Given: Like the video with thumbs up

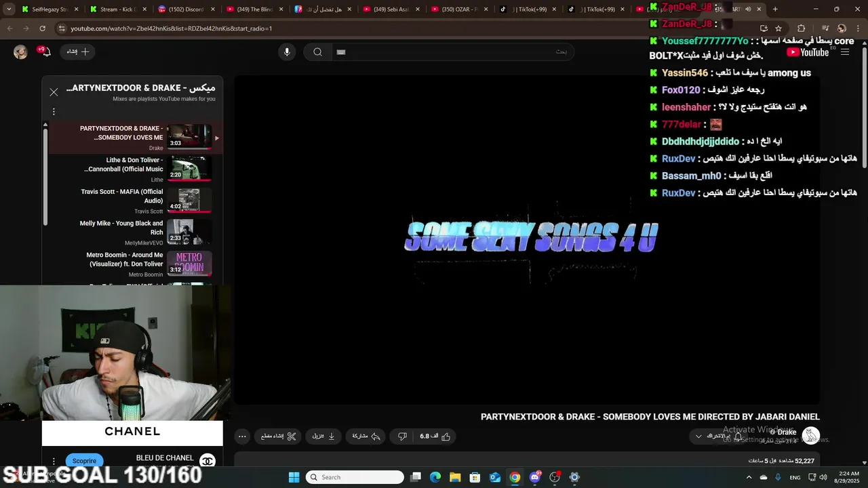Looking at the screenshot, I should point(436,436).
